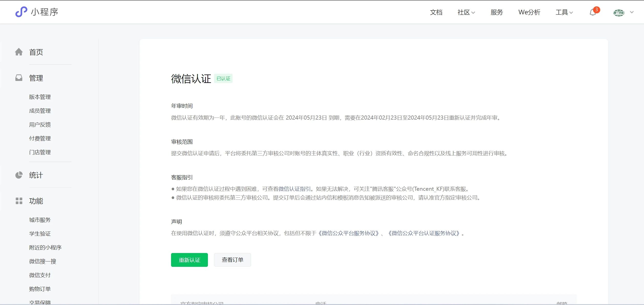644x305 pixels.
Task: Click the red notification count badge
Action: [596, 10]
